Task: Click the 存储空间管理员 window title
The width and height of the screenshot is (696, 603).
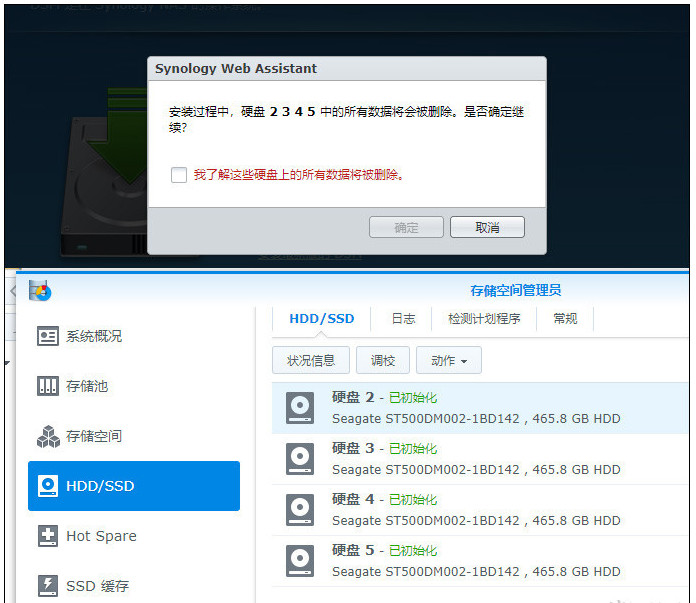Action: (515, 290)
